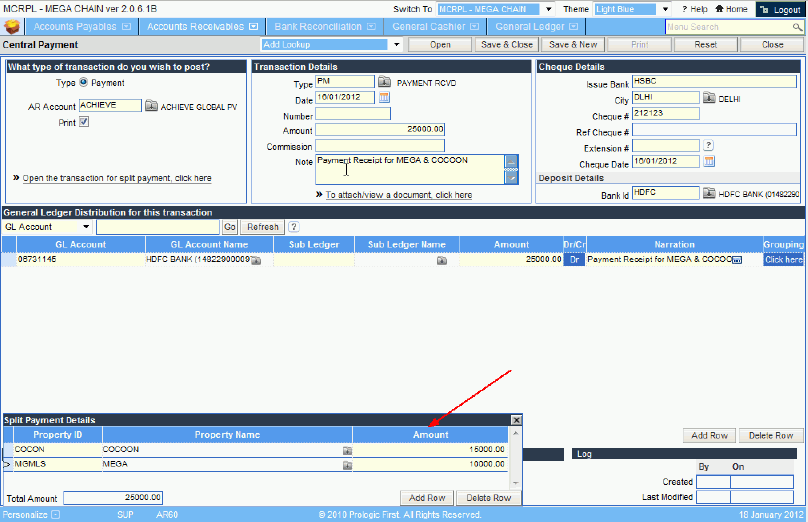Open calendar picker for transaction Date
This screenshot has width=808, height=522.
pos(384,98)
